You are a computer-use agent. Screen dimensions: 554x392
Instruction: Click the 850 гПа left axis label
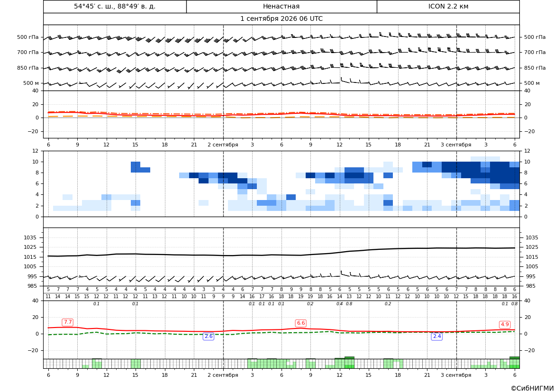[28, 68]
